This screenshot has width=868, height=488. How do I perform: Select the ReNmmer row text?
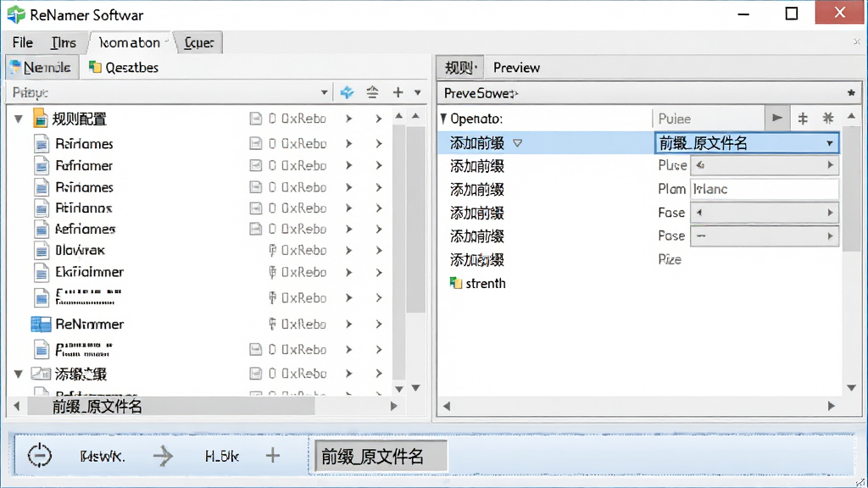(90, 324)
